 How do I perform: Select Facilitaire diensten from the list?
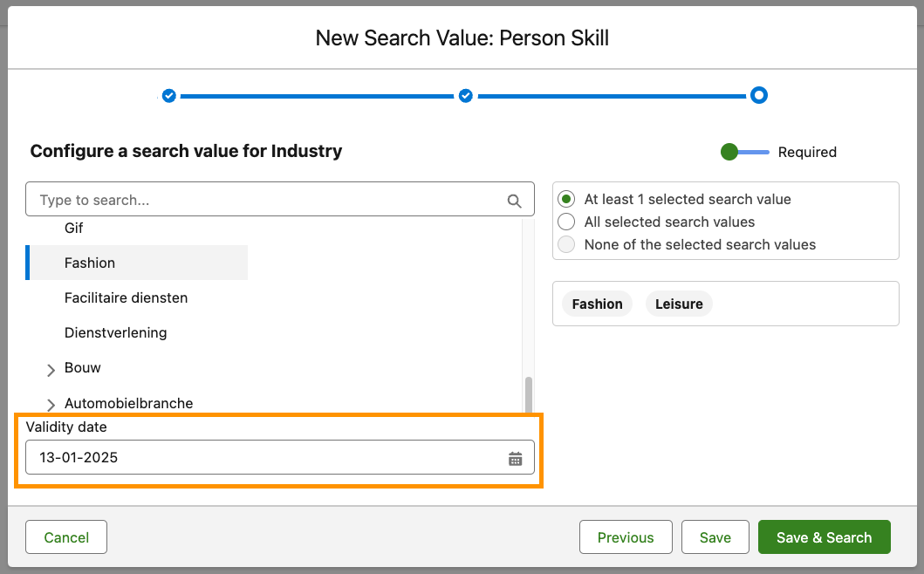(126, 297)
